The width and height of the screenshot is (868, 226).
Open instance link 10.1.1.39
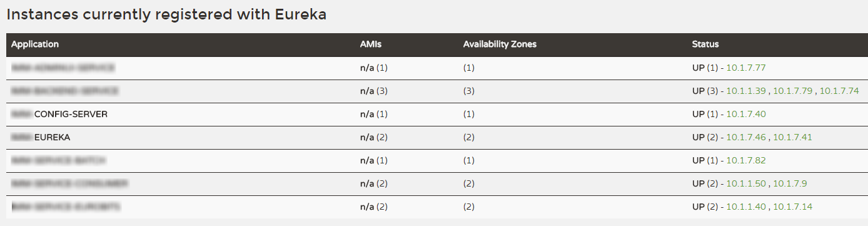point(746,91)
